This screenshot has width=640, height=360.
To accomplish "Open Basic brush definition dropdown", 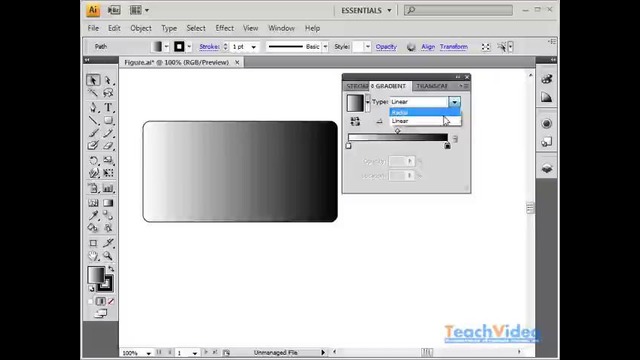I will tap(325, 47).
